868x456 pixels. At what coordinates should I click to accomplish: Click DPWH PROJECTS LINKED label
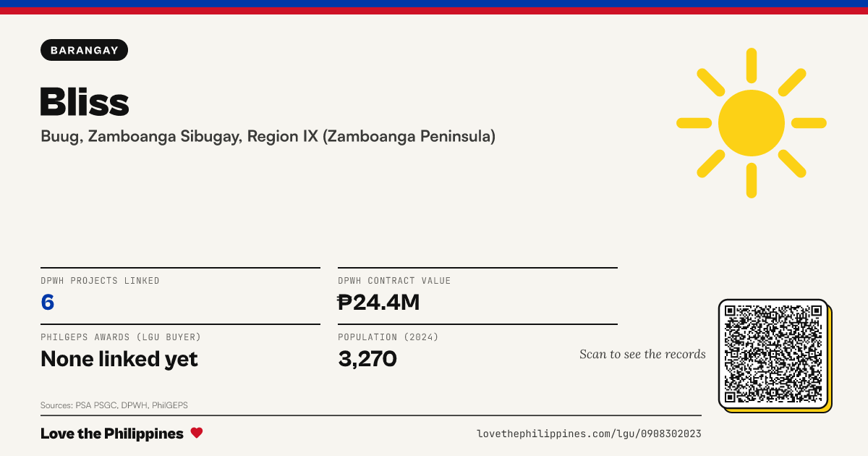[100, 281]
